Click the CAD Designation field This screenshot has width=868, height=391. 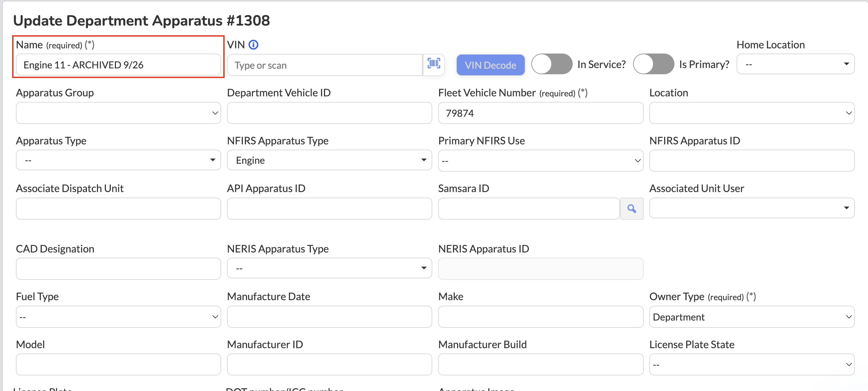pyautogui.click(x=118, y=269)
